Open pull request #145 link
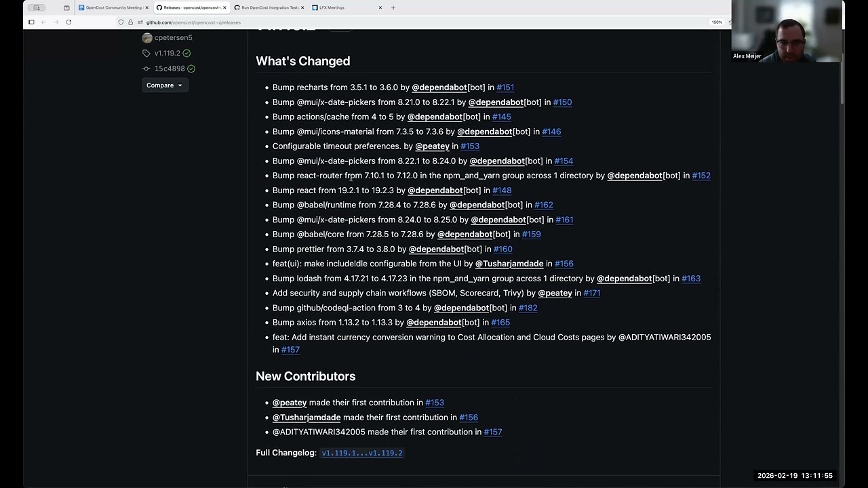The width and height of the screenshot is (868, 488). (x=501, y=117)
